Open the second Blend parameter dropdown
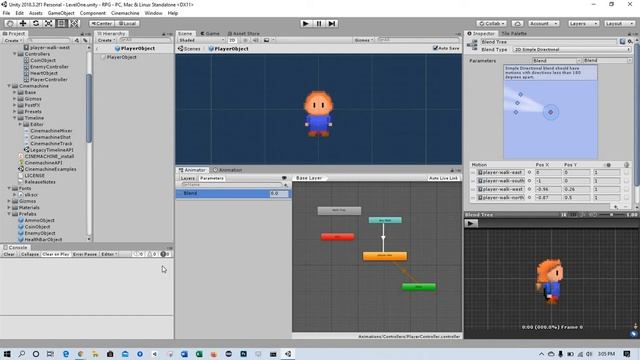Image resolution: width=640 pixels, height=360 pixels. point(607,60)
